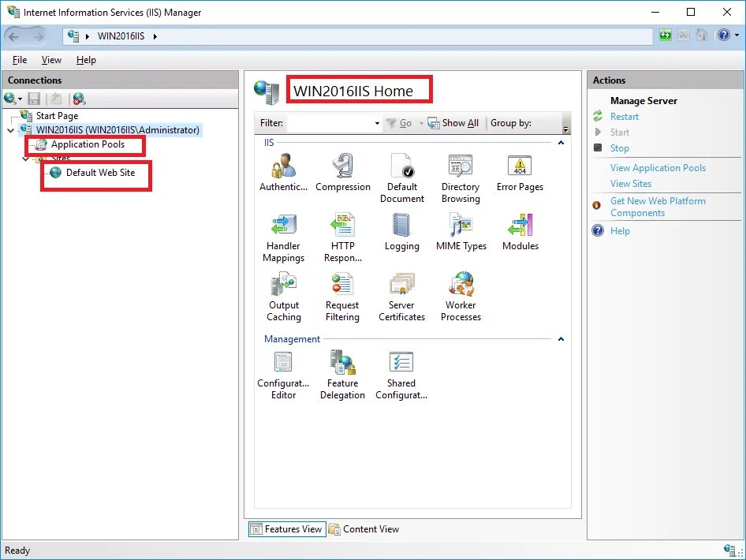Click the Home icon in the address bar

[701, 35]
